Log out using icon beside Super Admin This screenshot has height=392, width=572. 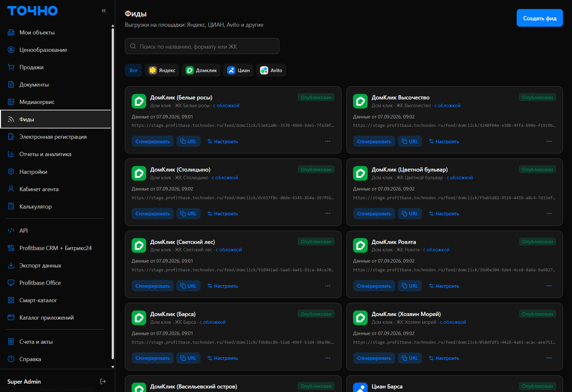[103, 381]
